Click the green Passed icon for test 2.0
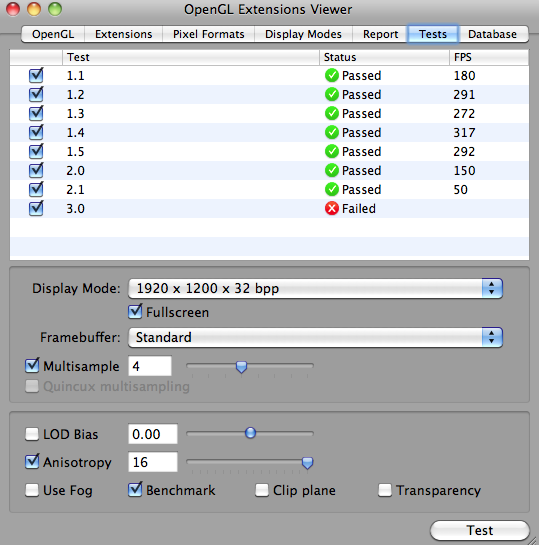The image size is (539, 545). tap(332, 170)
